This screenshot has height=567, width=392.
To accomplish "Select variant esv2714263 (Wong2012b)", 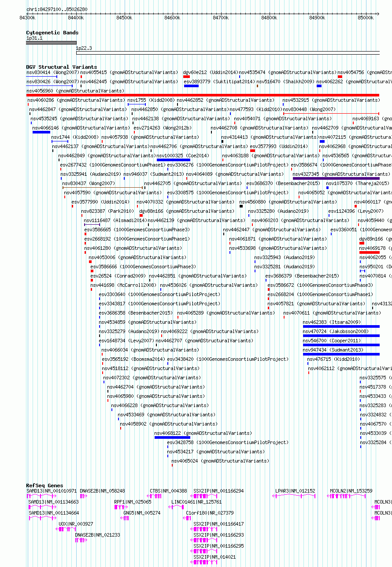I will pos(163,128).
